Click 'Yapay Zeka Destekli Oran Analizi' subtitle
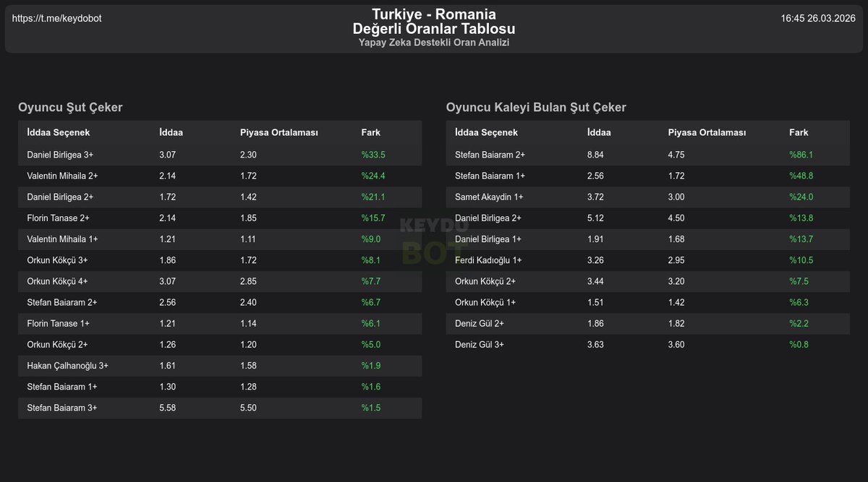Screen dimensions: 868x482 434,43
